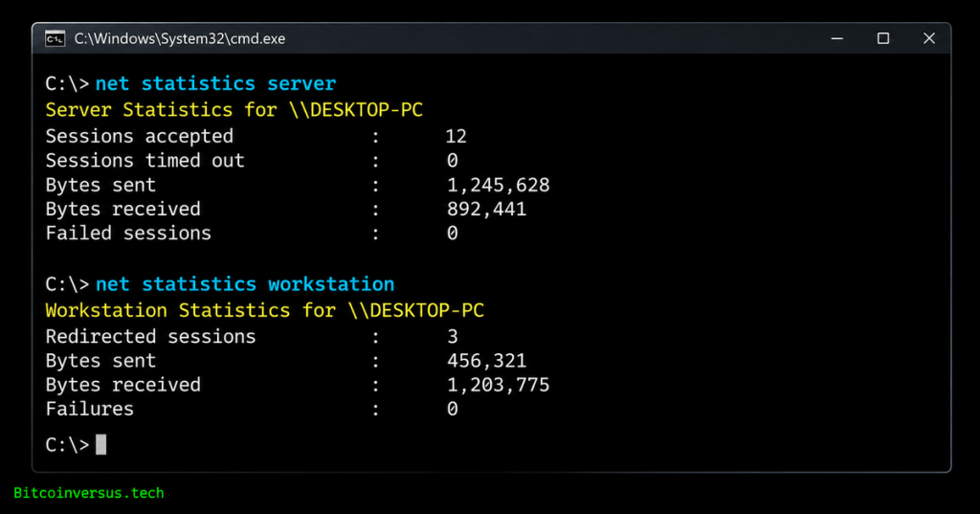980x514 pixels.
Task: Click the workstation 'Bytes sent' value 456,321
Action: pyautogui.click(x=487, y=361)
